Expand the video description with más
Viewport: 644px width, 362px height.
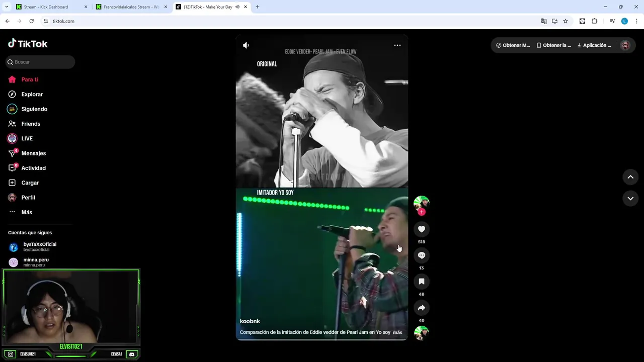[x=397, y=332]
